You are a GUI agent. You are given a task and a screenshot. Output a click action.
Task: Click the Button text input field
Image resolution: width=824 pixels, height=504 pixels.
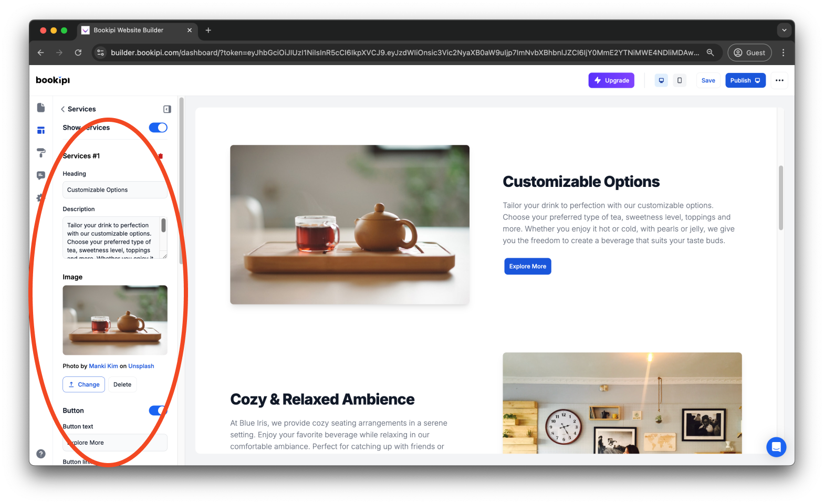[x=115, y=443]
